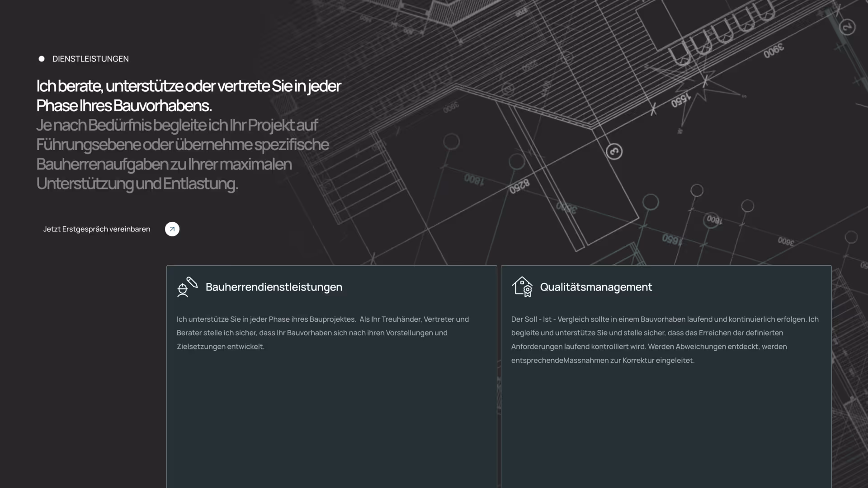Click the Bauherrendienstleistungen builder-with-pencil icon
Image resolution: width=868 pixels, height=488 pixels.
187,287
